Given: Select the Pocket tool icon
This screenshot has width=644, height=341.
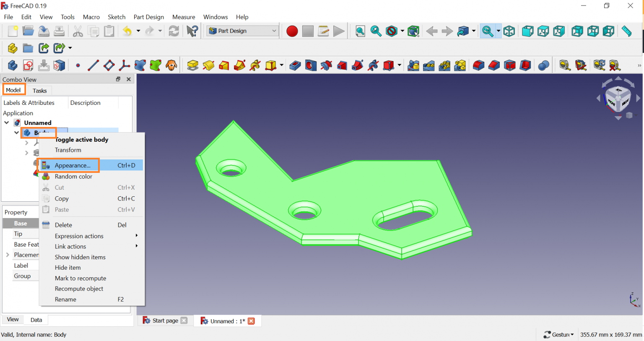Looking at the screenshot, I should (x=295, y=65).
